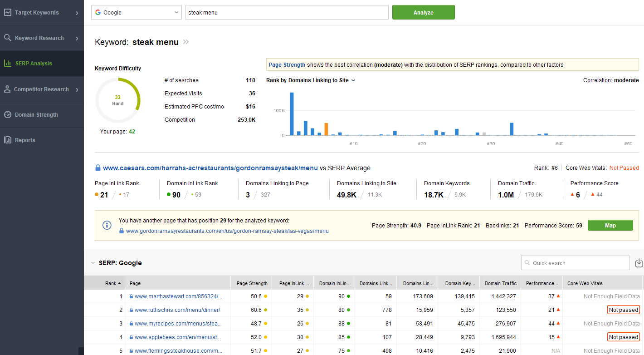Viewport: 644px width, 355px height.
Task: Click the Domain InLink Rank value 90
Action: (x=176, y=195)
